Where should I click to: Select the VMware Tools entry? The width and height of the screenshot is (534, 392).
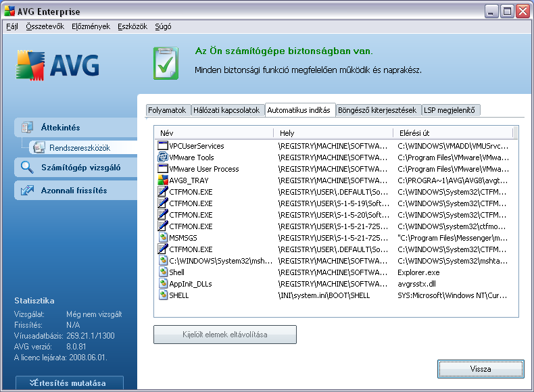pyautogui.click(x=191, y=157)
